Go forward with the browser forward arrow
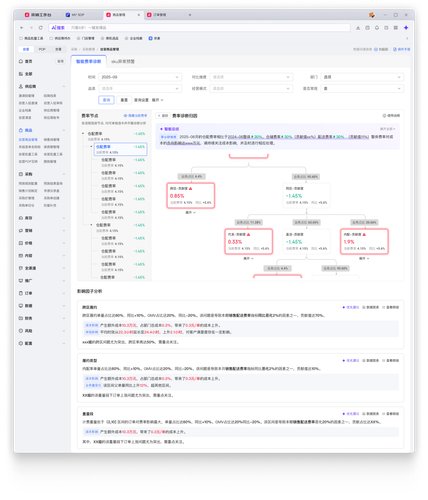The height and width of the screenshot is (500, 428). coord(31,28)
